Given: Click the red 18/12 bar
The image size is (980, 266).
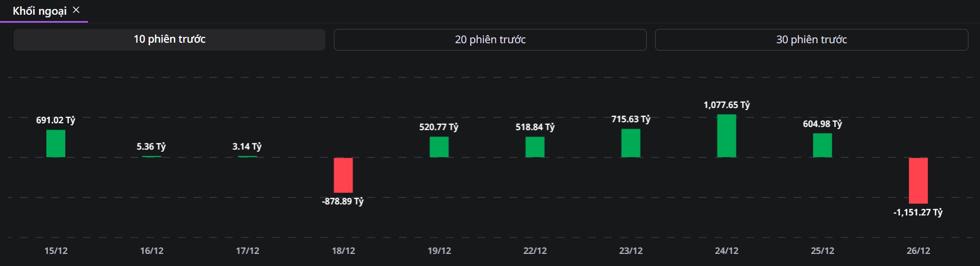Looking at the screenshot, I should click(343, 175).
